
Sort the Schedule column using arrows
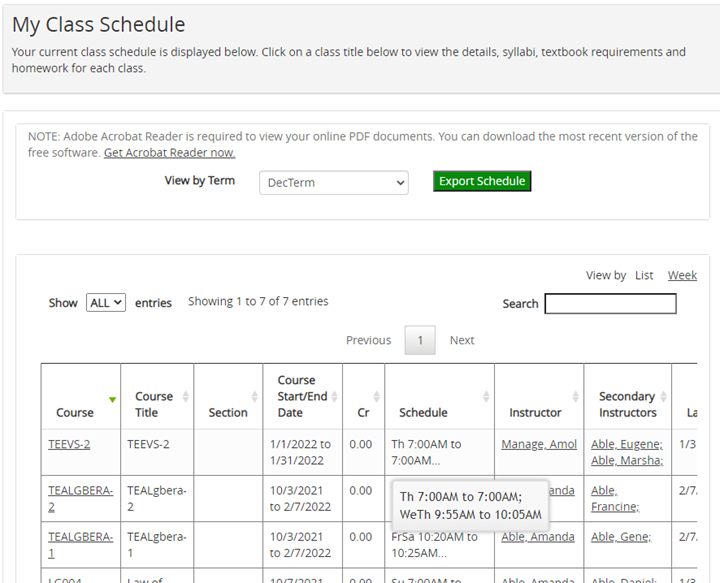click(486, 397)
